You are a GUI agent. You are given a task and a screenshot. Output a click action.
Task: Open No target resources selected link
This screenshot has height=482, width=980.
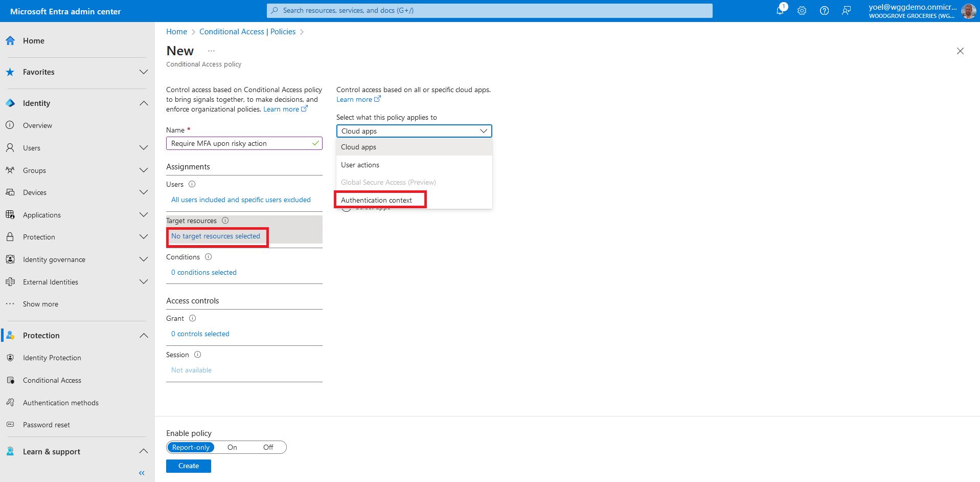tap(216, 236)
